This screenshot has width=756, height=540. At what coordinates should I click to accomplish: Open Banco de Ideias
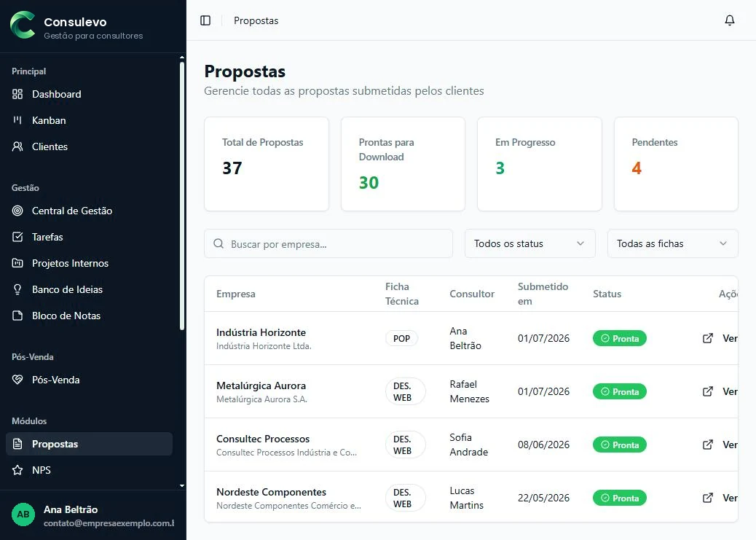[89, 289]
